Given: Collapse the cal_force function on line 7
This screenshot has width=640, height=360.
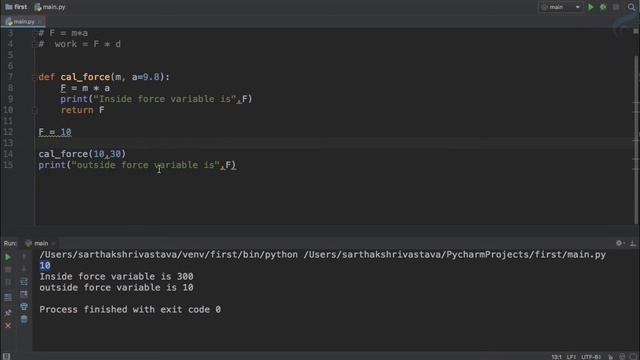Looking at the screenshot, I should coord(35,77).
